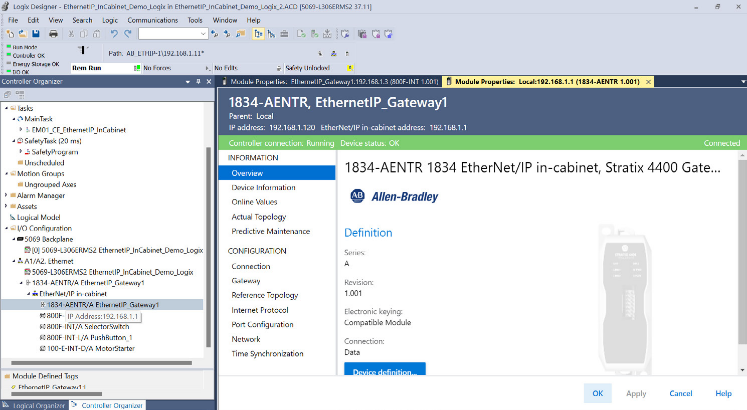This screenshot has height=410, width=747.
Task: Click the Device definition button
Action: click(x=385, y=369)
